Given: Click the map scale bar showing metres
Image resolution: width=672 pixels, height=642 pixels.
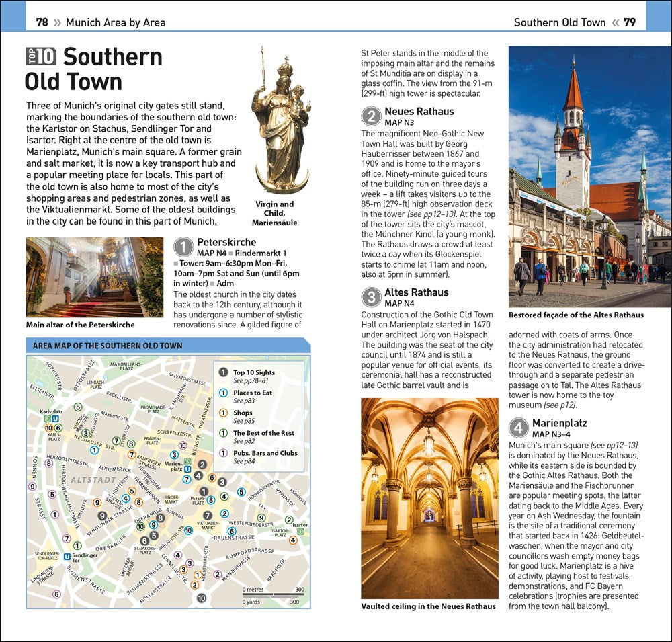Looking at the screenshot, I should point(272,595).
